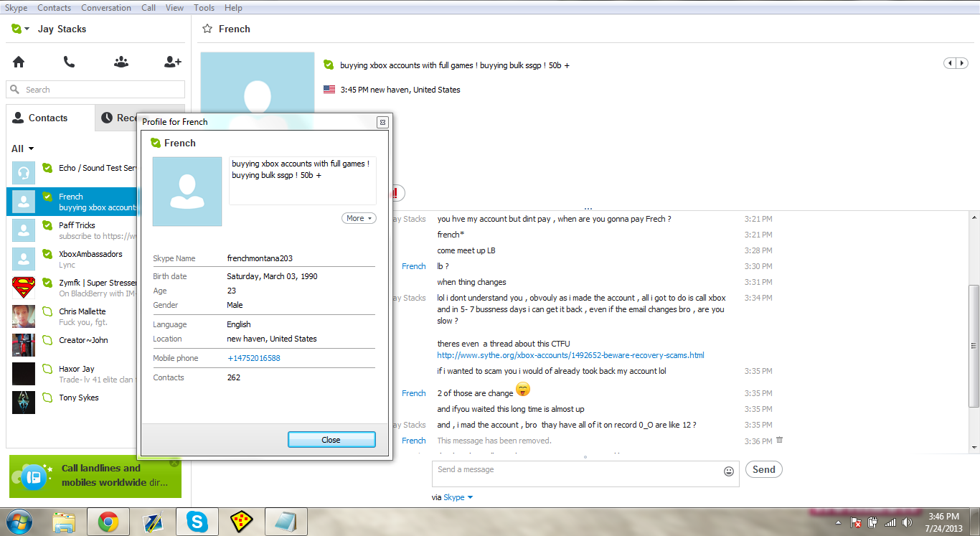Click the taskbar clock showing 3:46 PM

coord(943,522)
